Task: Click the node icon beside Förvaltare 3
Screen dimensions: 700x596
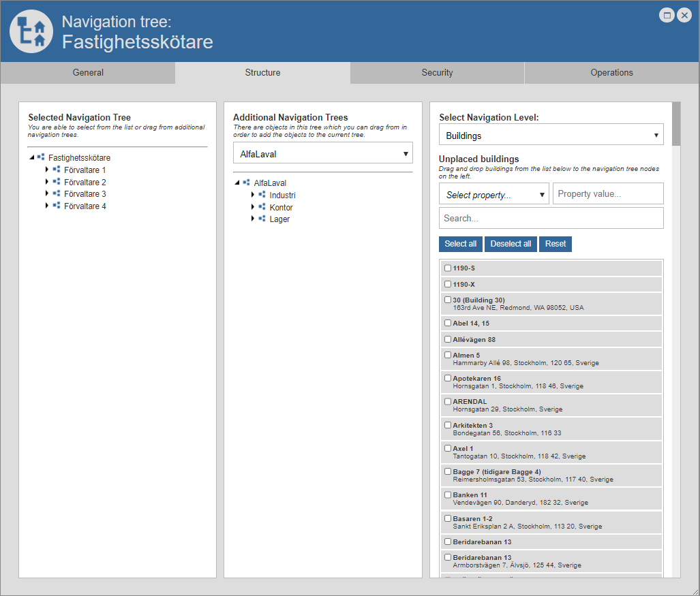Action: coord(57,193)
